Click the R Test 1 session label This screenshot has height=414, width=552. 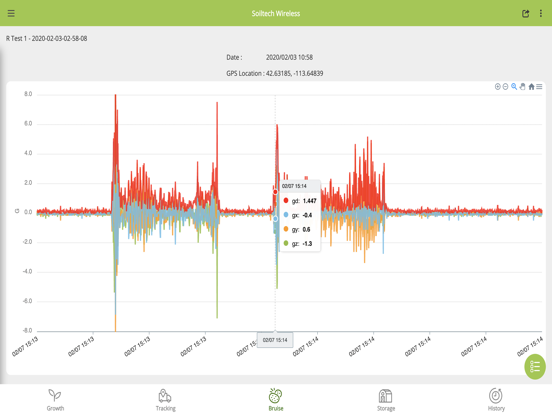46,38
